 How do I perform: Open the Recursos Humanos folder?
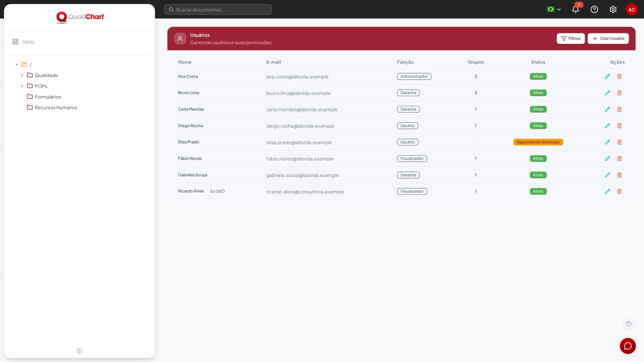click(x=52, y=107)
